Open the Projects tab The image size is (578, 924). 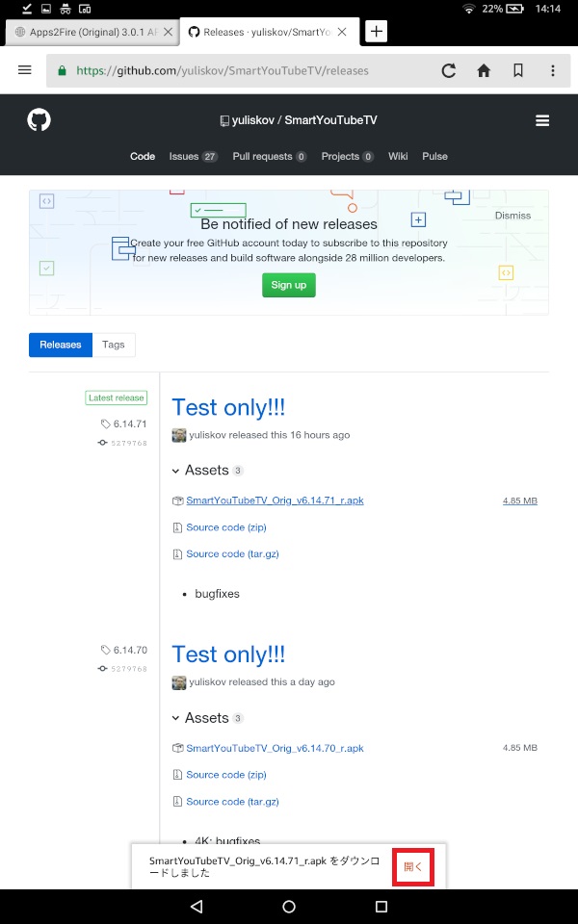(x=348, y=156)
